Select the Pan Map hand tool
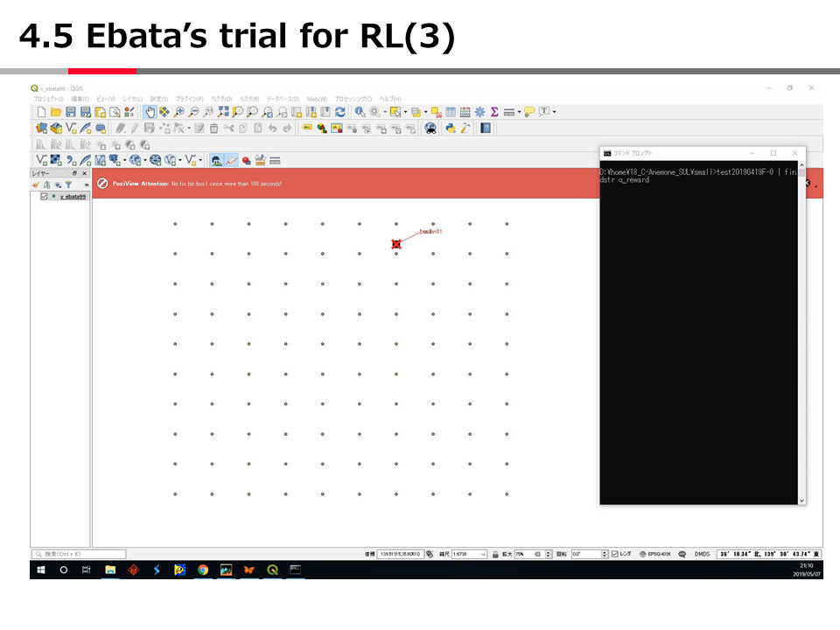 click(x=150, y=112)
